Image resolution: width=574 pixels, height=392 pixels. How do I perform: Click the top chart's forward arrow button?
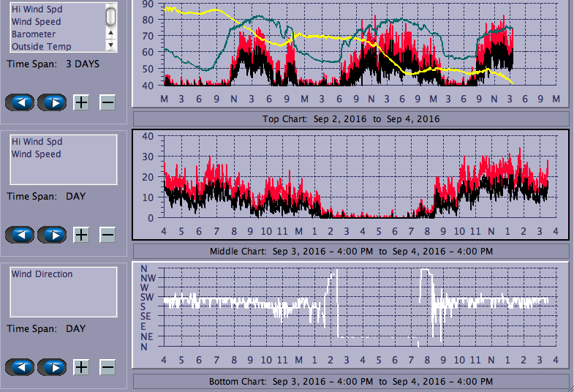pyautogui.click(x=51, y=102)
